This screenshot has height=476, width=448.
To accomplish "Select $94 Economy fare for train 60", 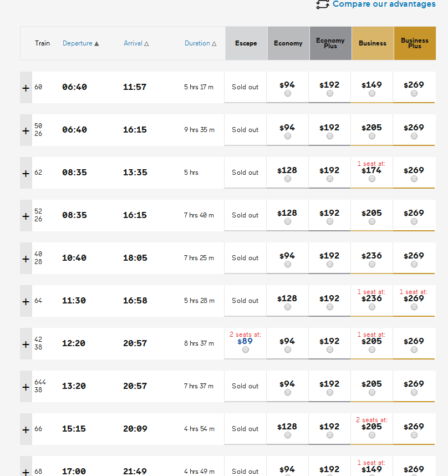I will [x=288, y=94].
